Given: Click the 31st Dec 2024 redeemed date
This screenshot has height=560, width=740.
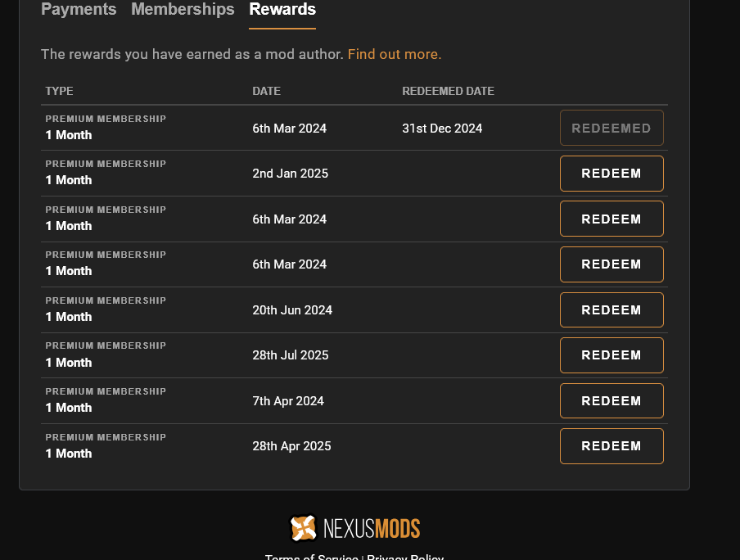Looking at the screenshot, I should [442, 129].
